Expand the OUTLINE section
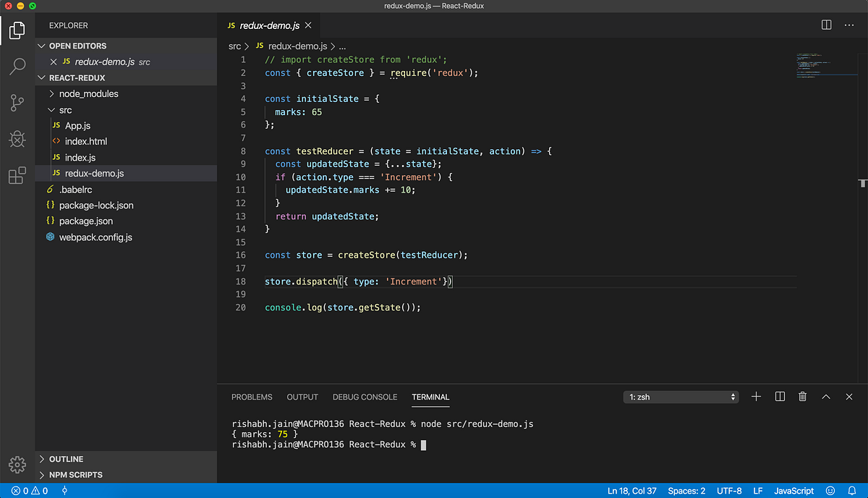The height and width of the screenshot is (498, 868). 65,458
